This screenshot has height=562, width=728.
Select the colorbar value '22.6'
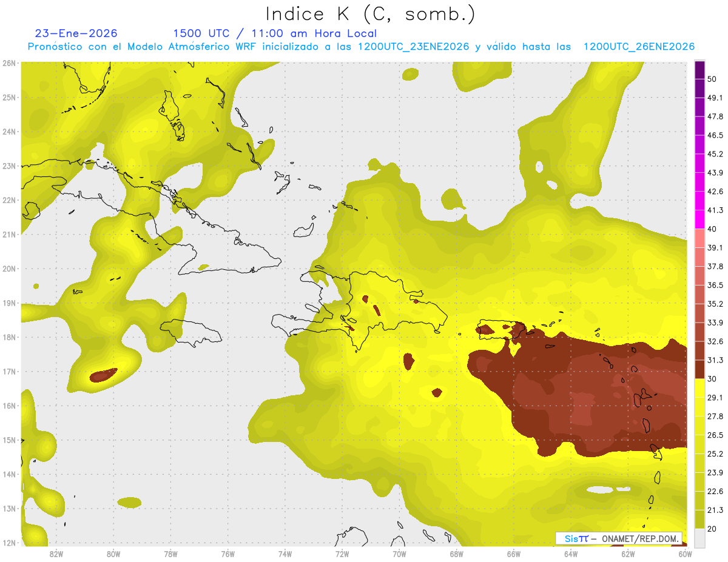715,491
